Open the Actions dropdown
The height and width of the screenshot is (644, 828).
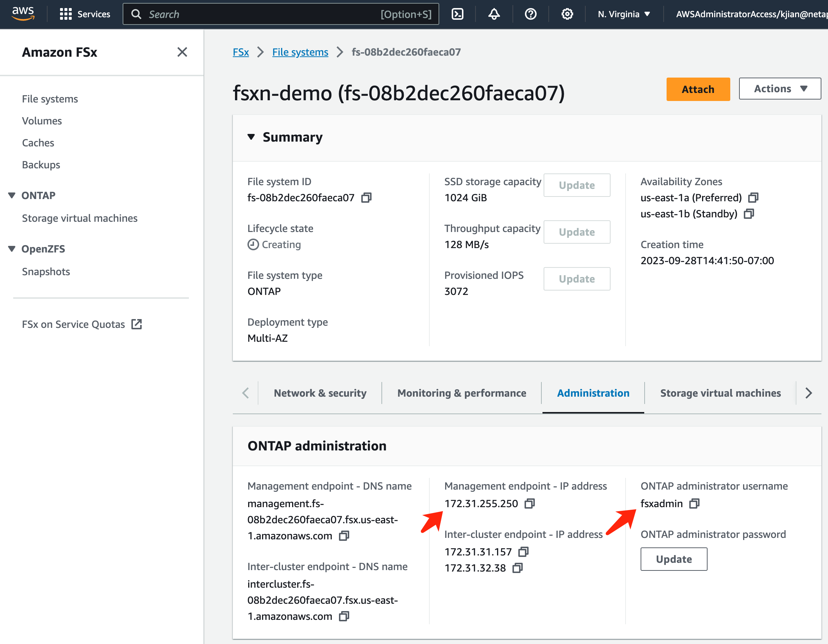[x=780, y=89]
